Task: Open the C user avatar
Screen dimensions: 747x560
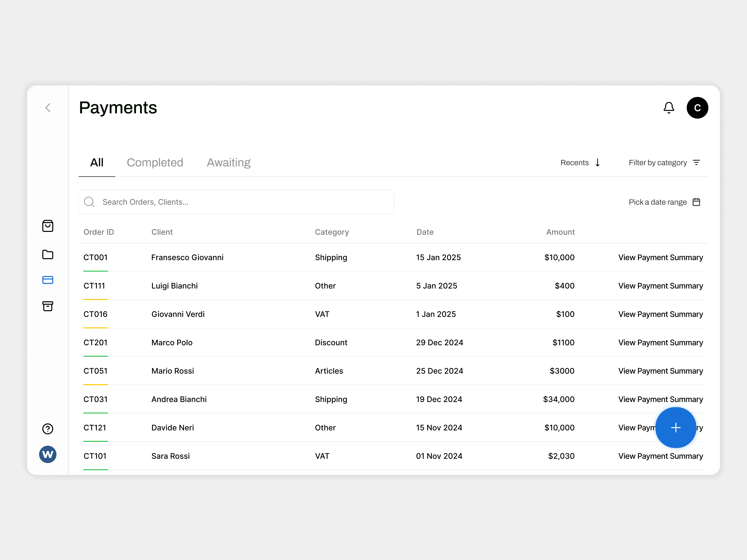Action: (x=697, y=108)
